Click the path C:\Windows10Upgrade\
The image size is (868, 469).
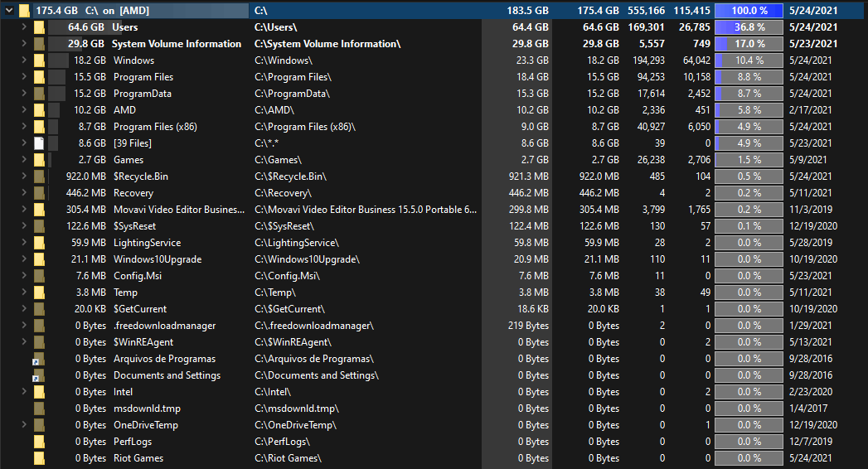(308, 259)
